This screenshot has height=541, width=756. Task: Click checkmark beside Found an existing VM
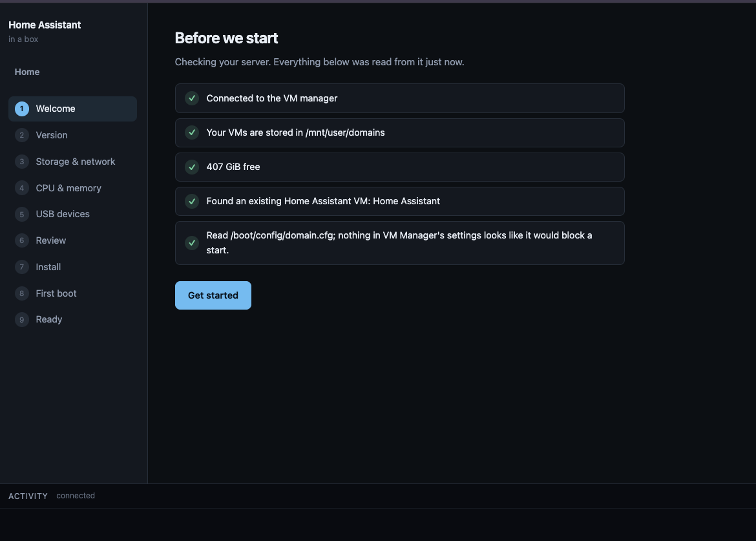point(192,201)
